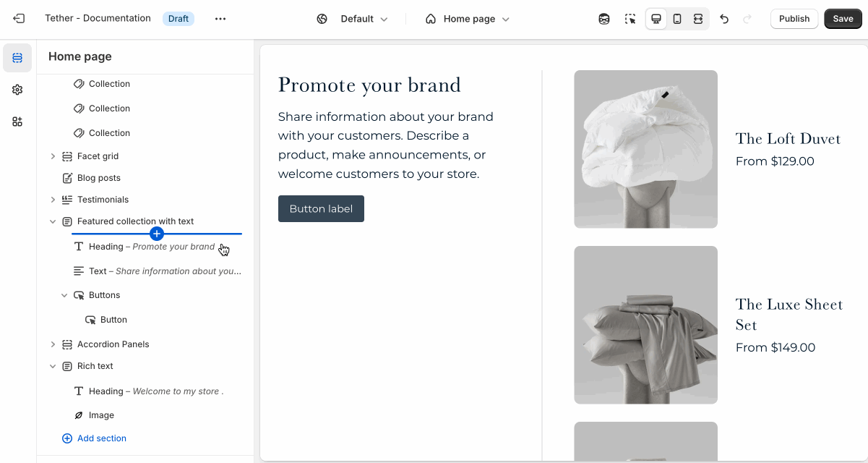Expand the Testimonials section
The height and width of the screenshot is (463, 868).
(53, 200)
